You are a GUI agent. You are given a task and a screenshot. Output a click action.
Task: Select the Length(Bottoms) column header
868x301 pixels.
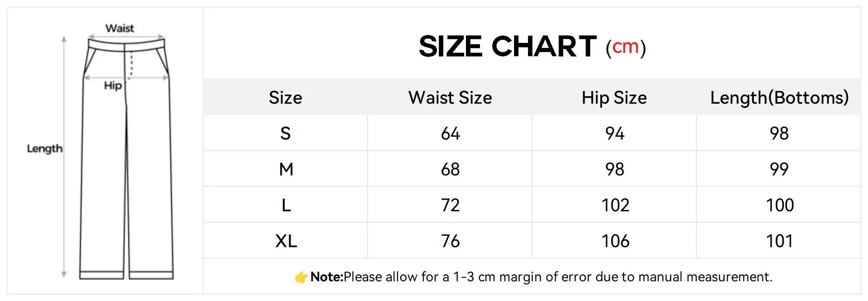[x=779, y=98]
